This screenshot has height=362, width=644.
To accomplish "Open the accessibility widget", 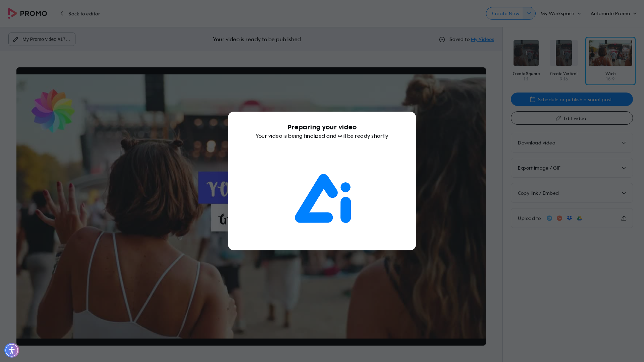I will click(12, 350).
